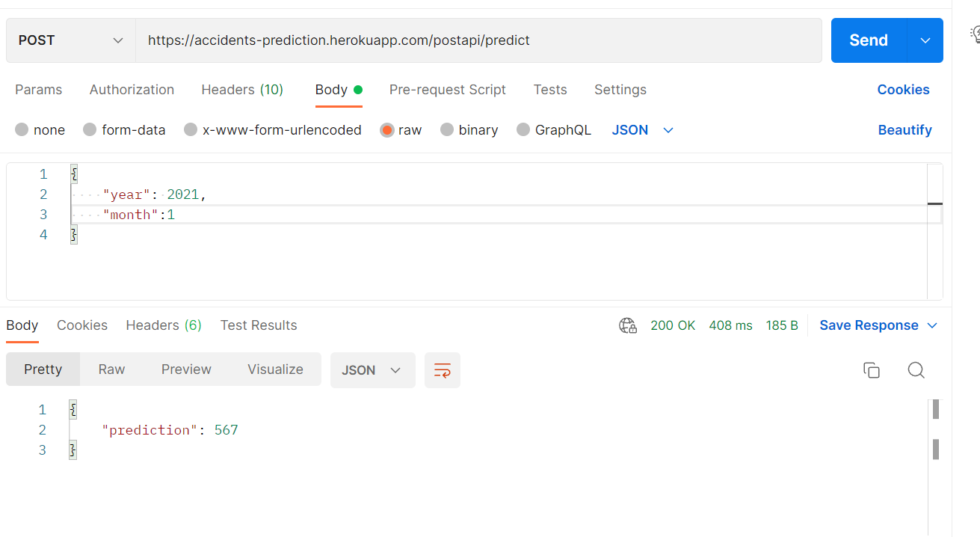Click the request URL field

point(478,40)
